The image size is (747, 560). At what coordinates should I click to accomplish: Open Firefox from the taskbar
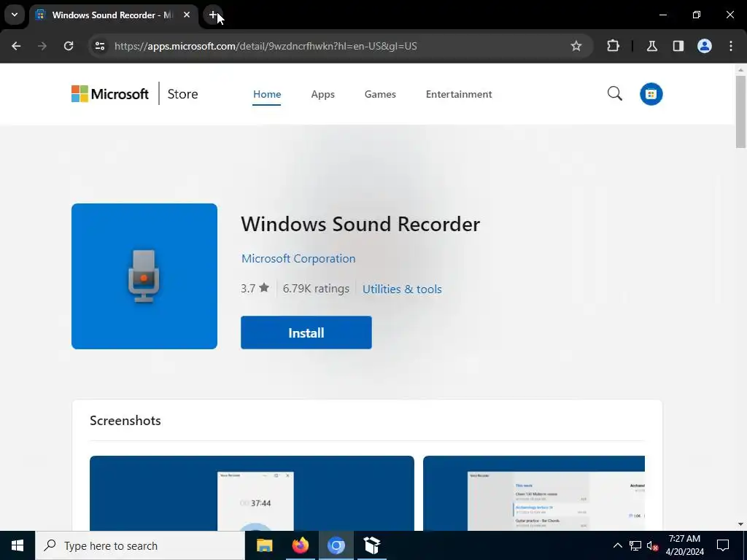pyautogui.click(x=300, y=545)
